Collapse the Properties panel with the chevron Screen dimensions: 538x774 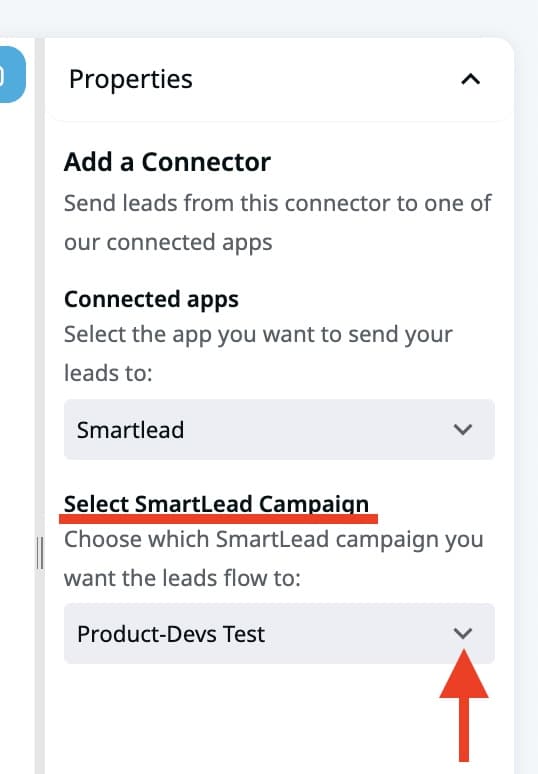(x=470, y=79)
